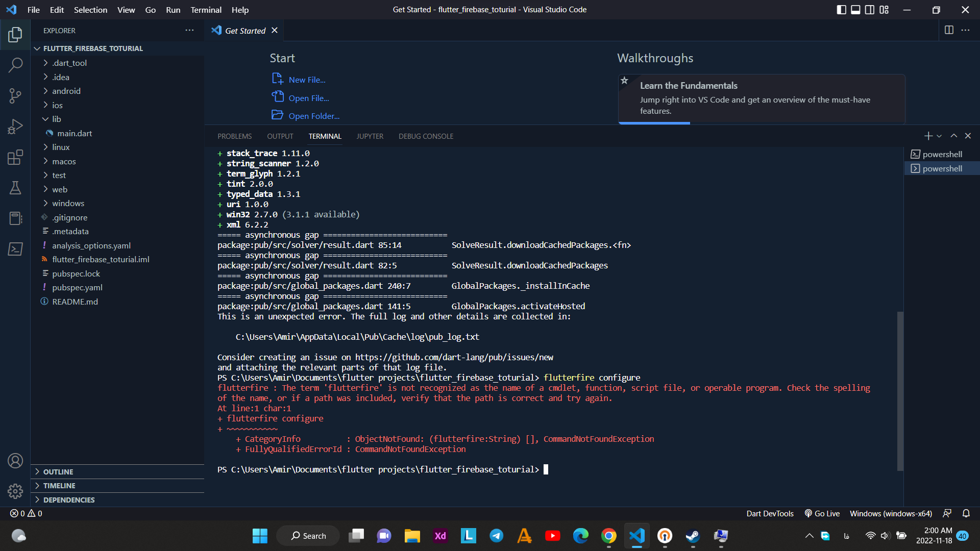
Task: Expand the android folder
Action: pos(117,91)
